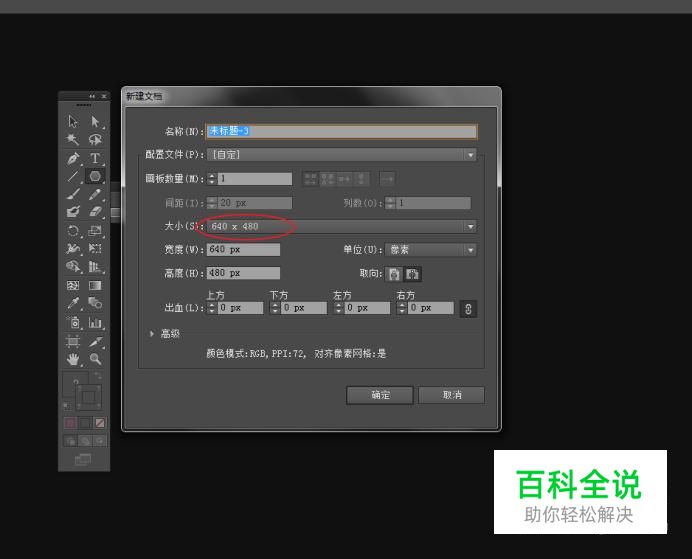The height and width of the screenshot is (559, 692).
Task: Select the Blob Brush tool
Action: (x=73, y=212)
